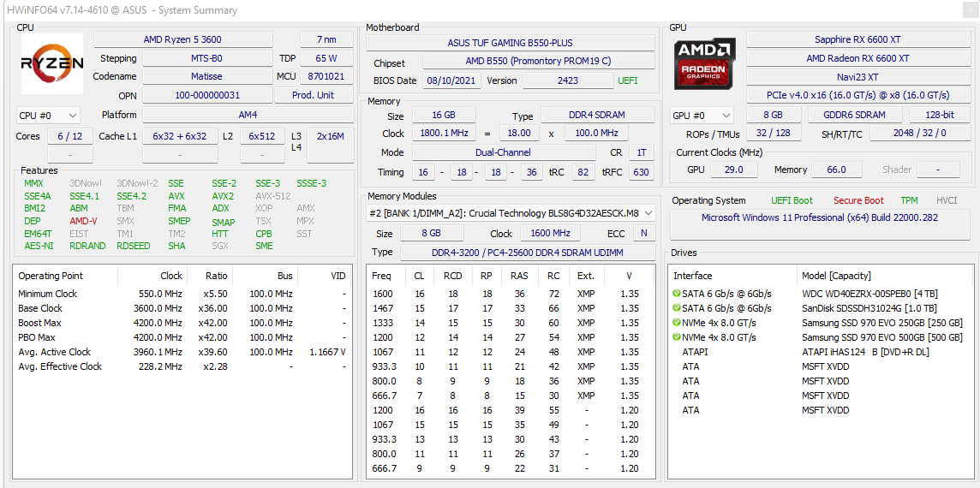The width and height of the screenshot is (980, 488).
Task: Click the 6 / 12 cores value
Action: pyautogui.click(x=70, y=136)
